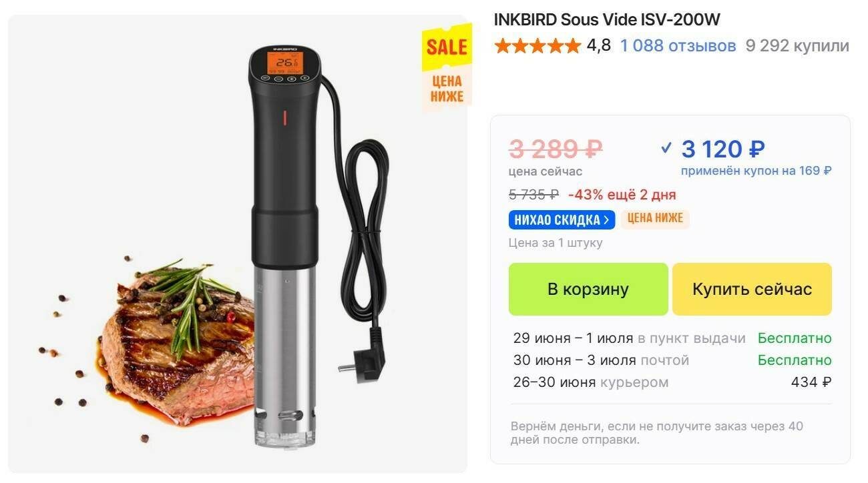The image size is (868, 483).
Task: Open the main product photo
Action: coord(238,244)
